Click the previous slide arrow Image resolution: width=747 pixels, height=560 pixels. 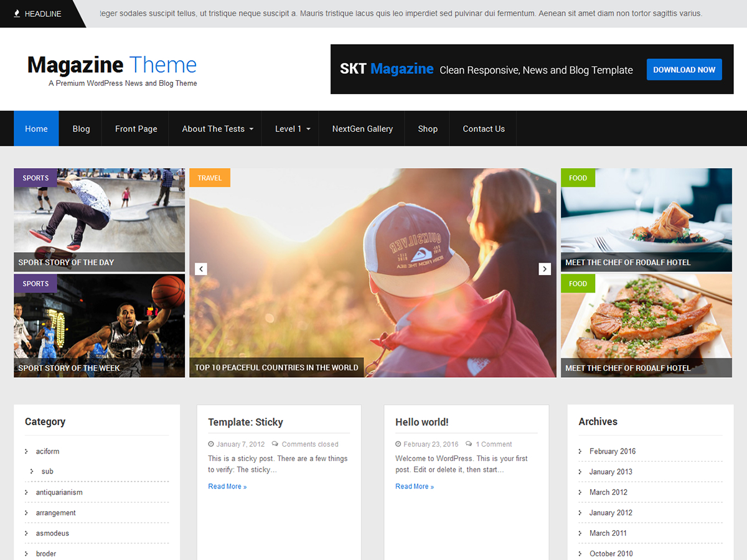(200, 269)
